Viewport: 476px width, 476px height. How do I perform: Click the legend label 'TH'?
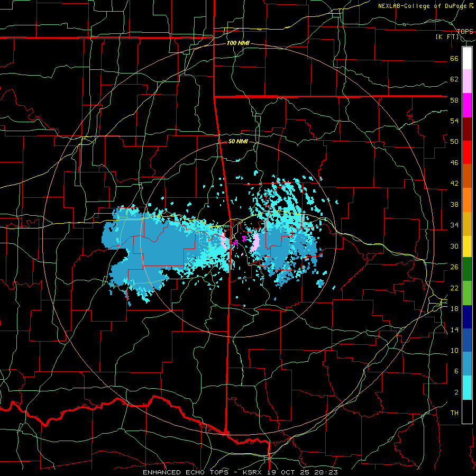pos(454,413)
